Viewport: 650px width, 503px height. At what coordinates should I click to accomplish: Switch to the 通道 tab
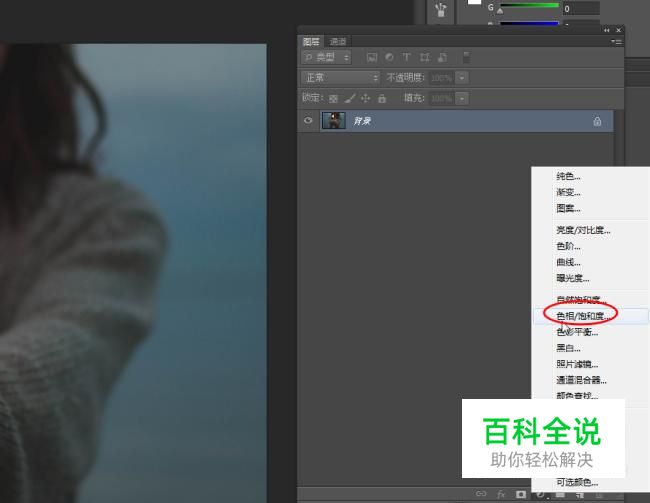338,41
